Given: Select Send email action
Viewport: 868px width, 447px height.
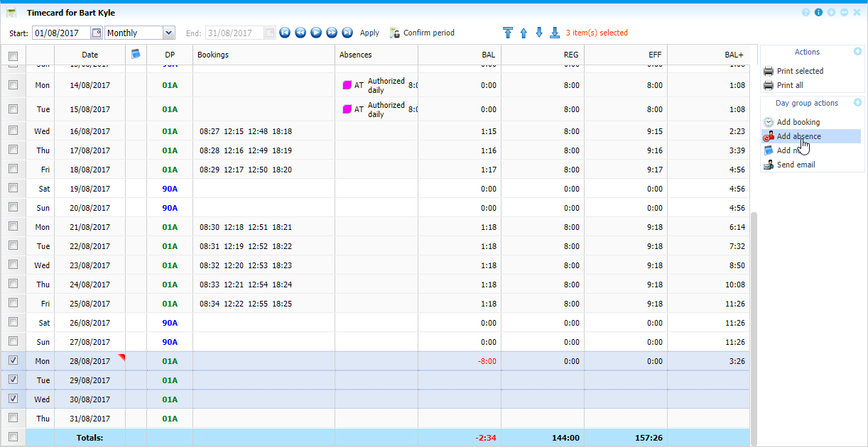Looking at the screenshot, I should click(796, 165).
